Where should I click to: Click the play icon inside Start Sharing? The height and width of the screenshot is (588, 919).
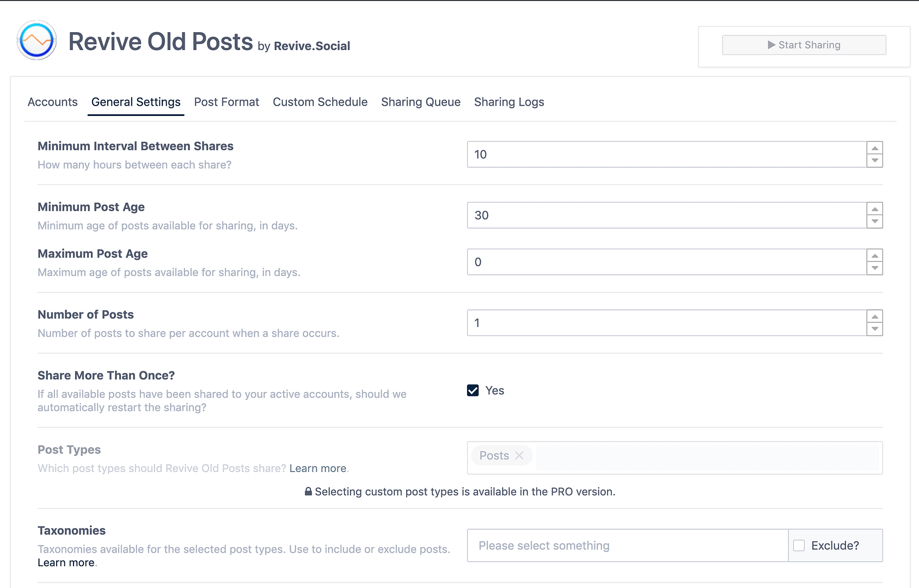click(x=771, y=45)
